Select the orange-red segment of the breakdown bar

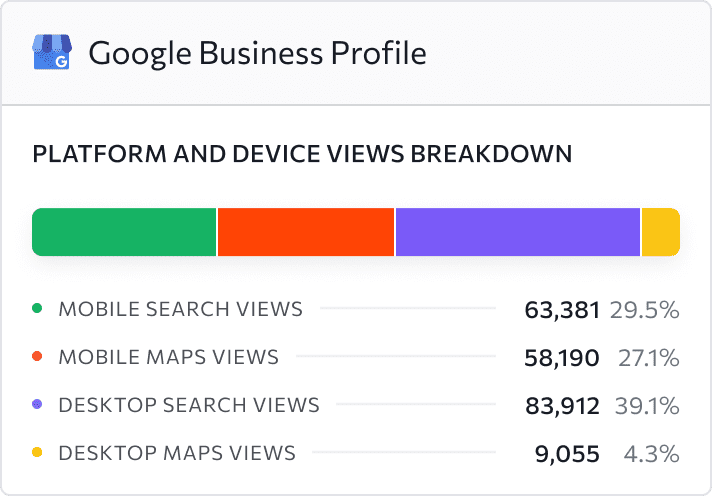(x=306, y=232)
